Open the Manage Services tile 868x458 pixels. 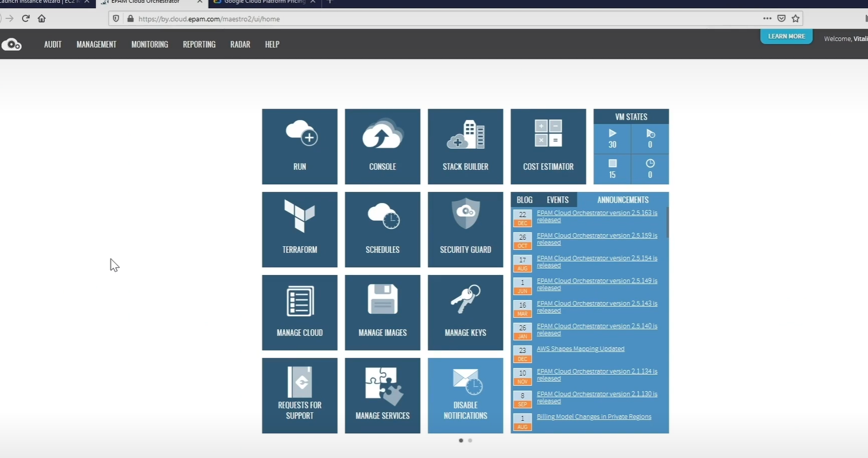(x=383, y=395)
